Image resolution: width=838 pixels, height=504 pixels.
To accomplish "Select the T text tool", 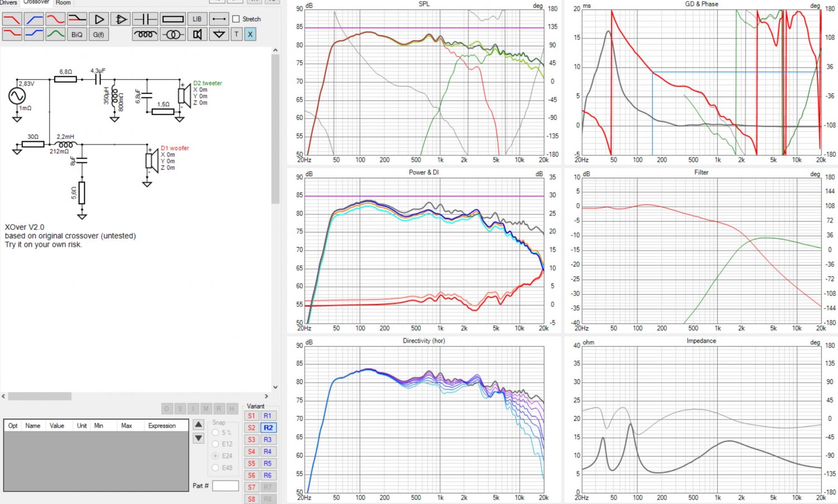I will point(236,34).
